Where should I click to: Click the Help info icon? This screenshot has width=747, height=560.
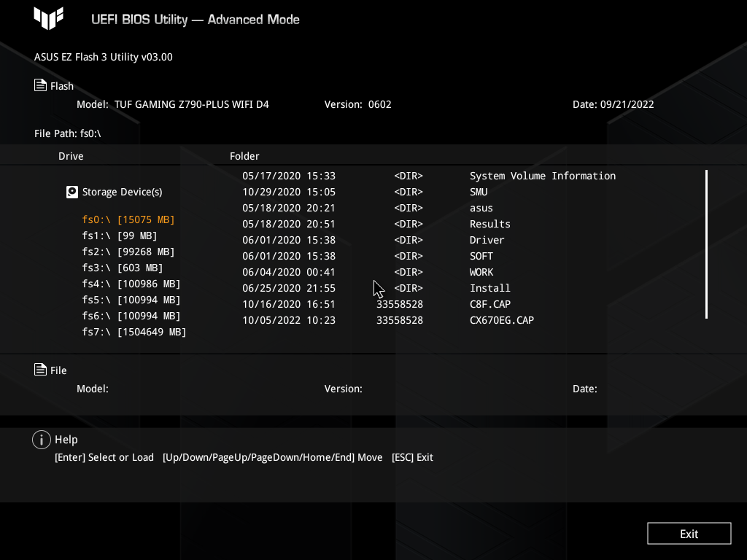coord(42,439)
